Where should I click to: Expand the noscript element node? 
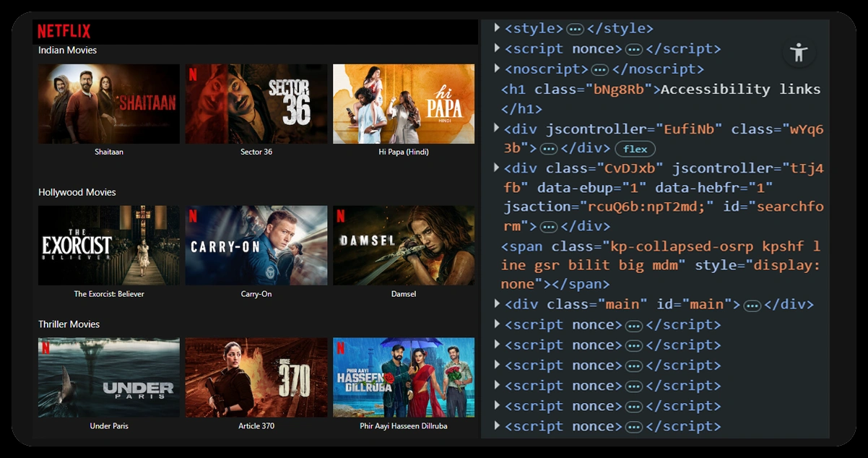[497, 69]
